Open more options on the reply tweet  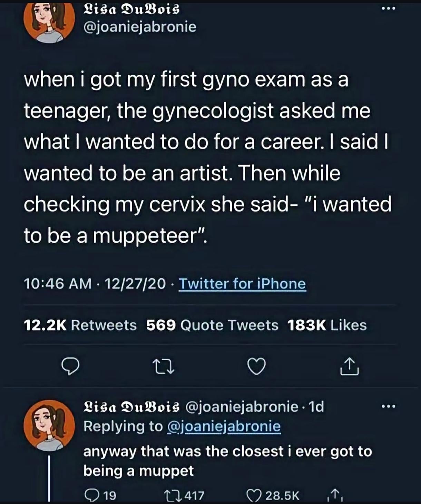point(389,407)
